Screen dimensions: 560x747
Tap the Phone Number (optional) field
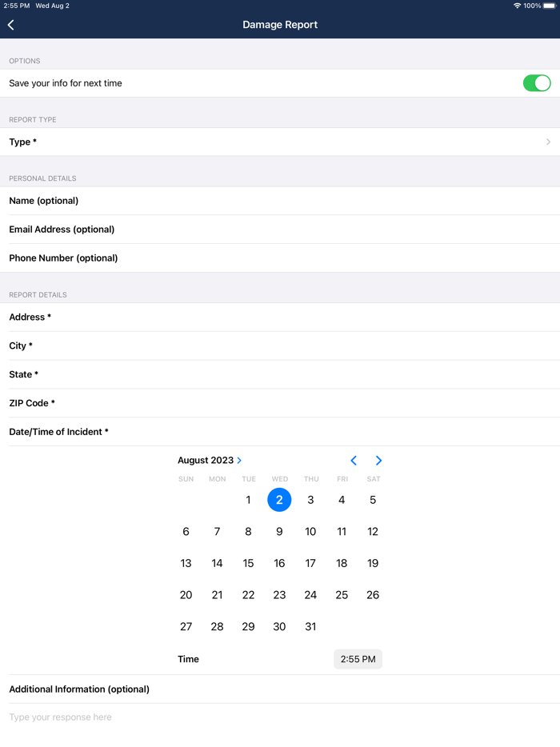[280, 258]
